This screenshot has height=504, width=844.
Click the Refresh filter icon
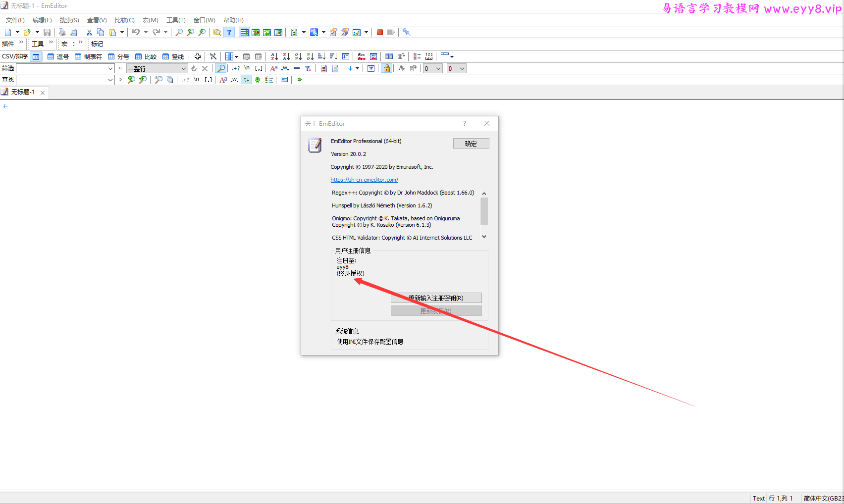click(x=194, y=69)
